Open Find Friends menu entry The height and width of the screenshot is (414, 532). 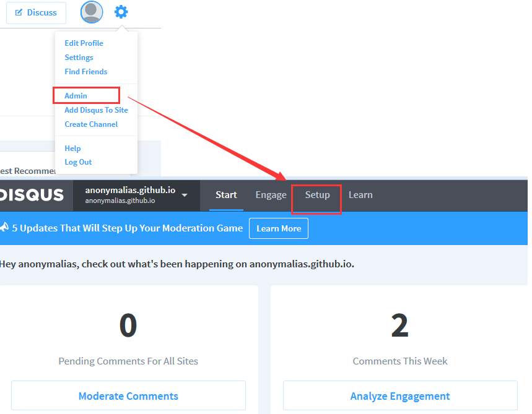pyautogui.click(x=85, y=72)
